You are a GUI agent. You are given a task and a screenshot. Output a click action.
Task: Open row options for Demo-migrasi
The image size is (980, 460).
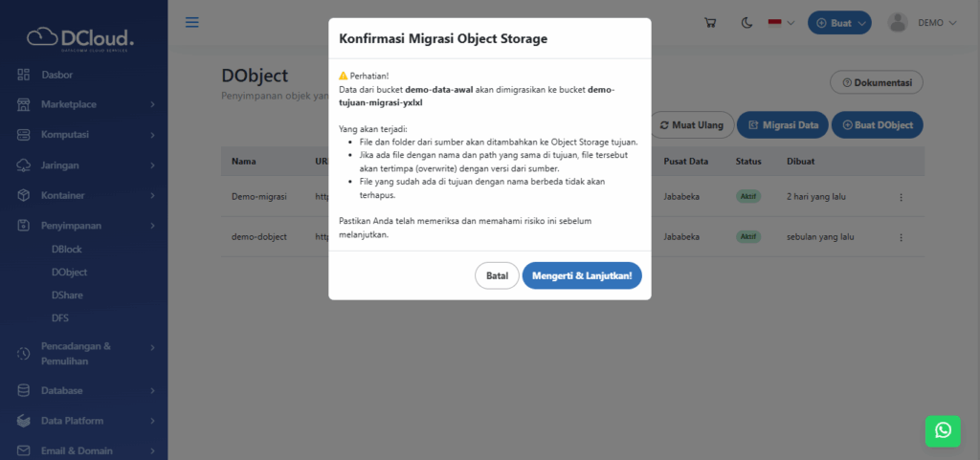pos(900,197)
